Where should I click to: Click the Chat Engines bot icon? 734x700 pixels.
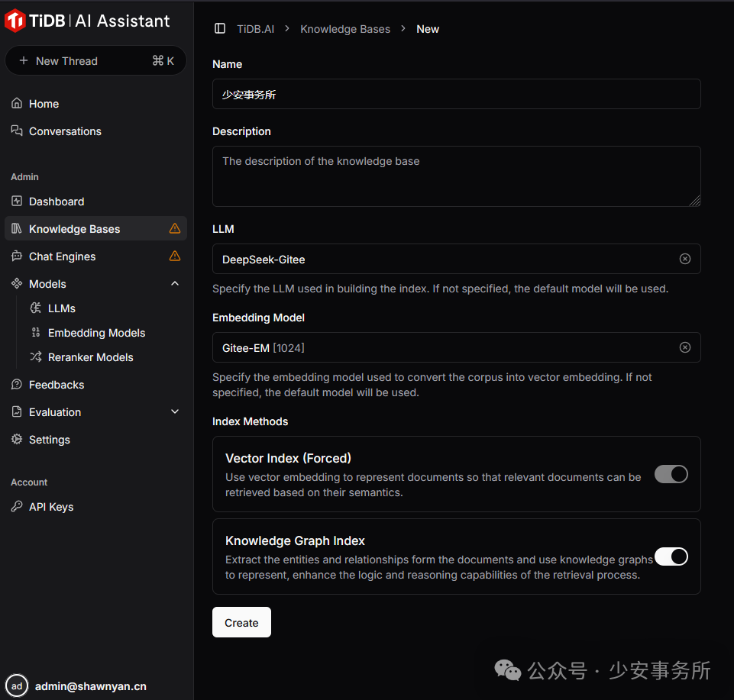(x=17, y=256)
